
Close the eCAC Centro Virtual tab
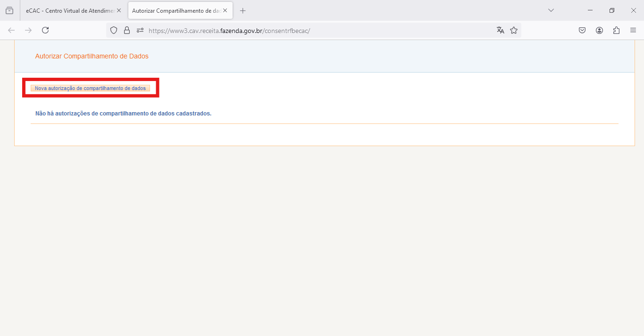(x=119, y=10)
